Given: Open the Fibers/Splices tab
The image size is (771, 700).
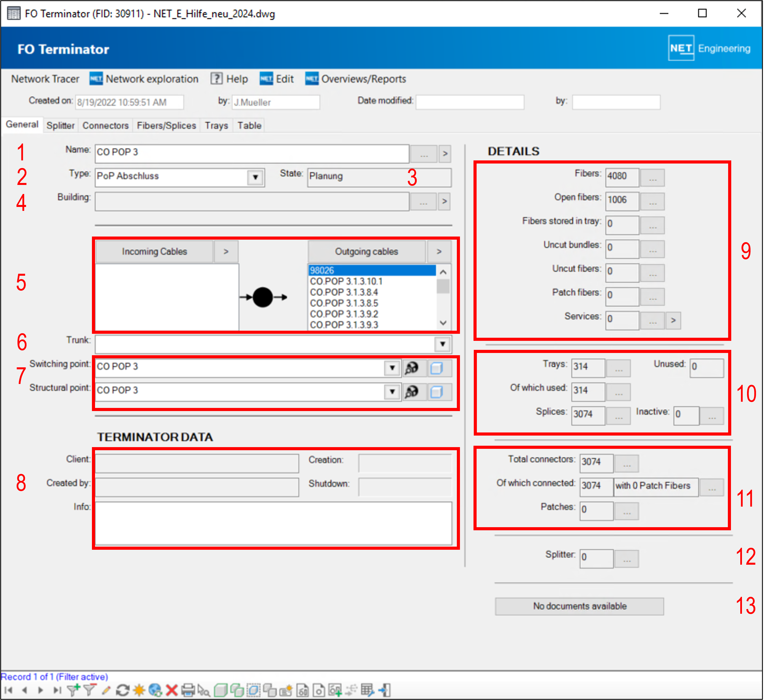Looking at the screenshot, I should tap(166, 125).
